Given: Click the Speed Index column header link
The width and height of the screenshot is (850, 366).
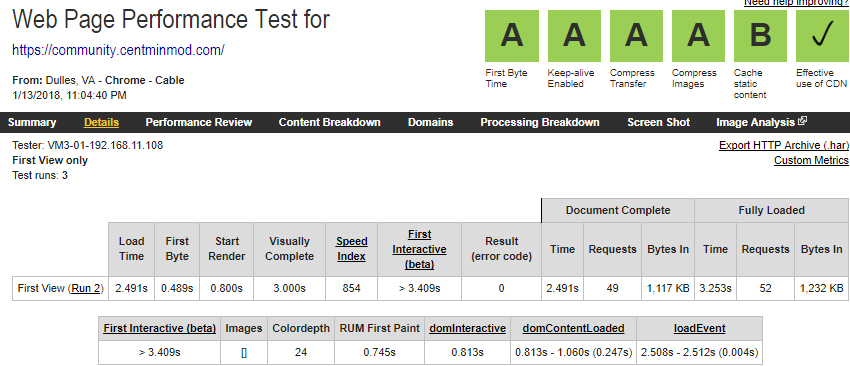Looking at the screenshot, I should (x=351, y=249).
